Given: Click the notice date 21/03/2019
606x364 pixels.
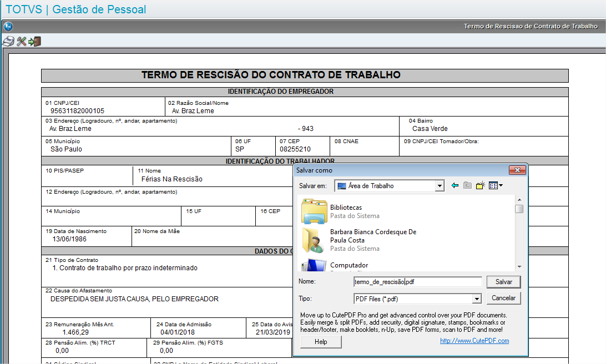Looking at the screenshot, I should pyautogui.click(x=273, y=332).
